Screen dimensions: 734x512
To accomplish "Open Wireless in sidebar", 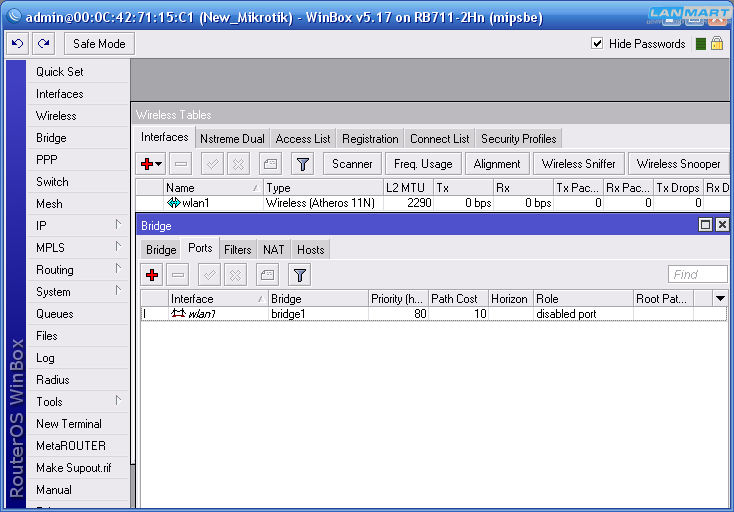I will 78,116.
